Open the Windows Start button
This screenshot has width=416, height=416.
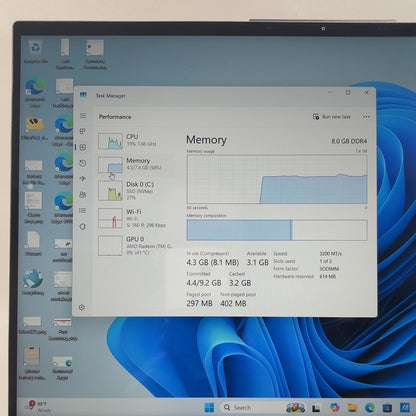209,407
